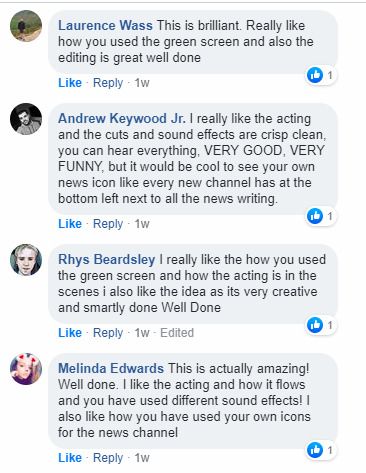Screen dimensions: 366x473
Task: Show edit history via Edited label
Action: pos(177,333)
